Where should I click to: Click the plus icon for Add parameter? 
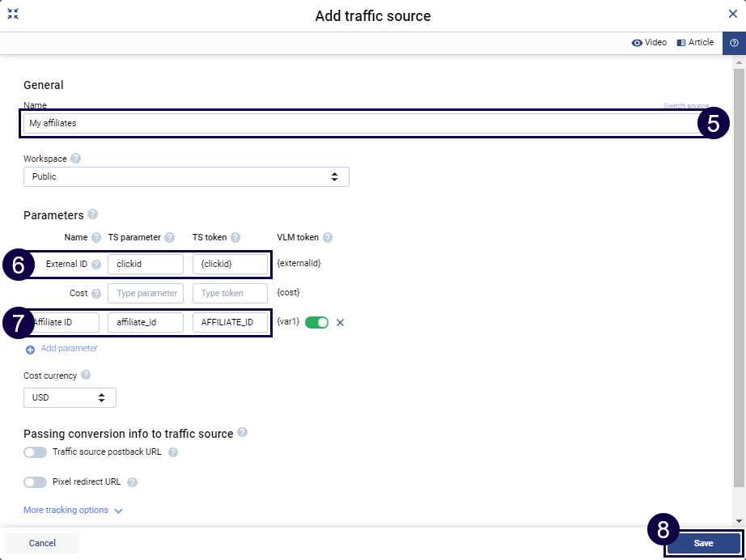coord(30,350)
